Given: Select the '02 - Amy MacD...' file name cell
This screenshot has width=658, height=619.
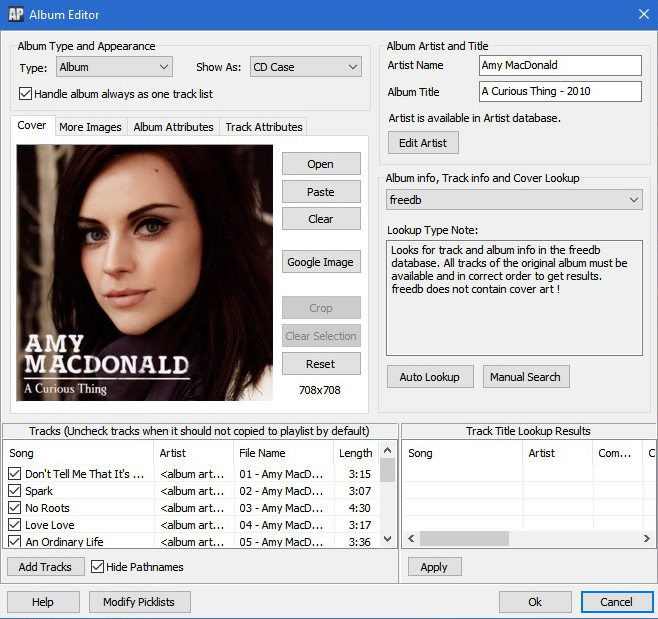Looking at the screenshot, I should [283, 491].
